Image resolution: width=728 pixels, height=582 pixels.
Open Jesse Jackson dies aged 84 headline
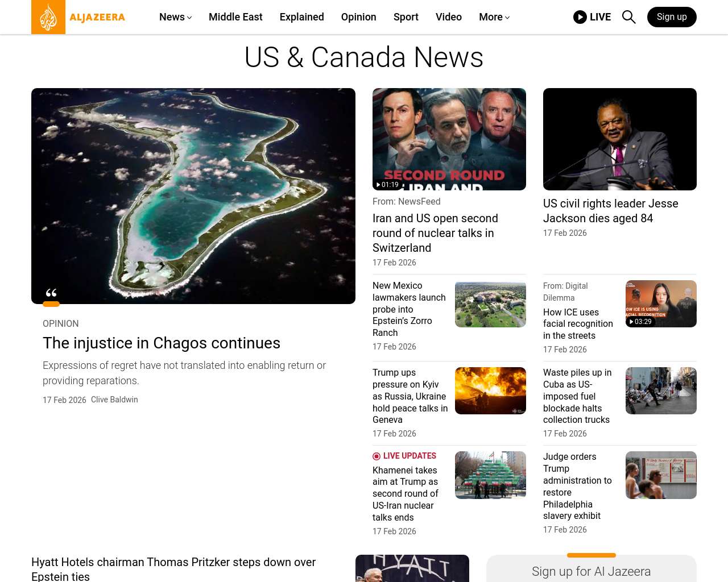click(611, 211)
